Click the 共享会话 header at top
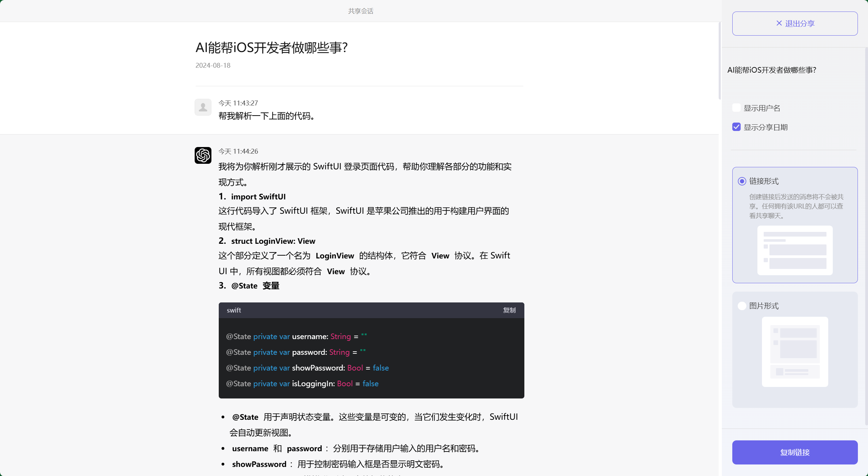Viewport: 868px width, 476px height. click(360, 11)
